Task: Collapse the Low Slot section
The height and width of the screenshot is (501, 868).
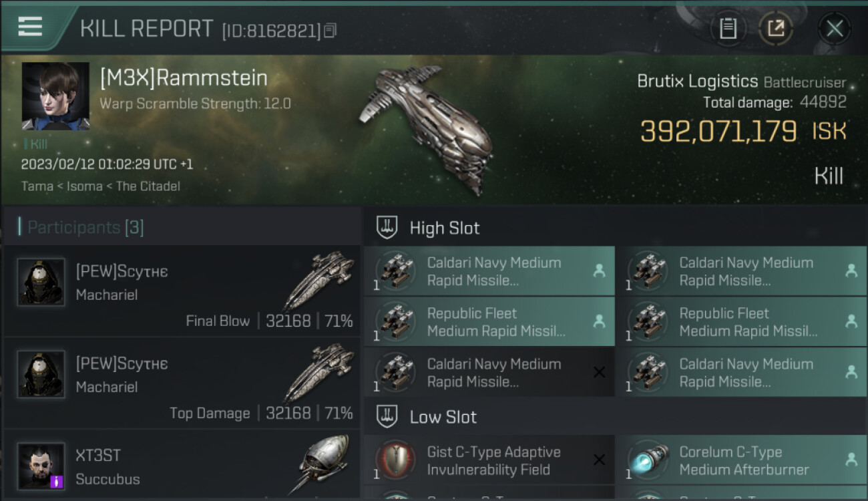Action: point(387,417)
